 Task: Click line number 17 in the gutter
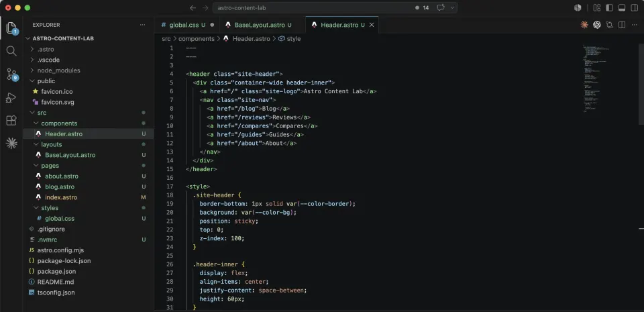(x=170, y=187)
